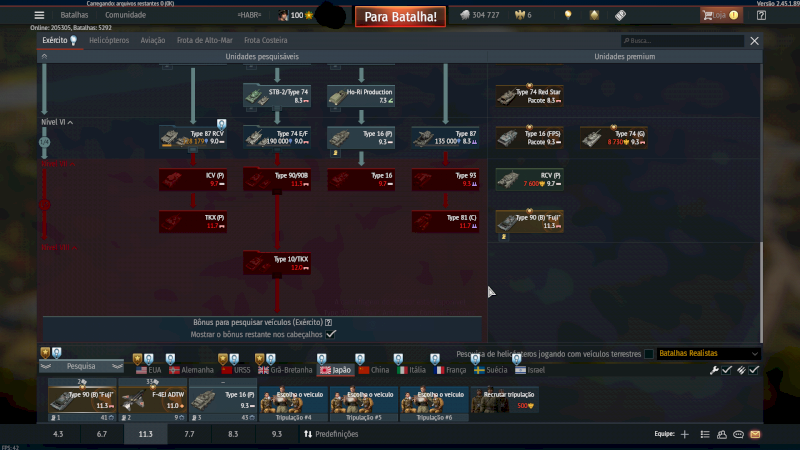Select premium RCV (P) vehicle card
Screen dimensions: 800x450
[530, 180]
